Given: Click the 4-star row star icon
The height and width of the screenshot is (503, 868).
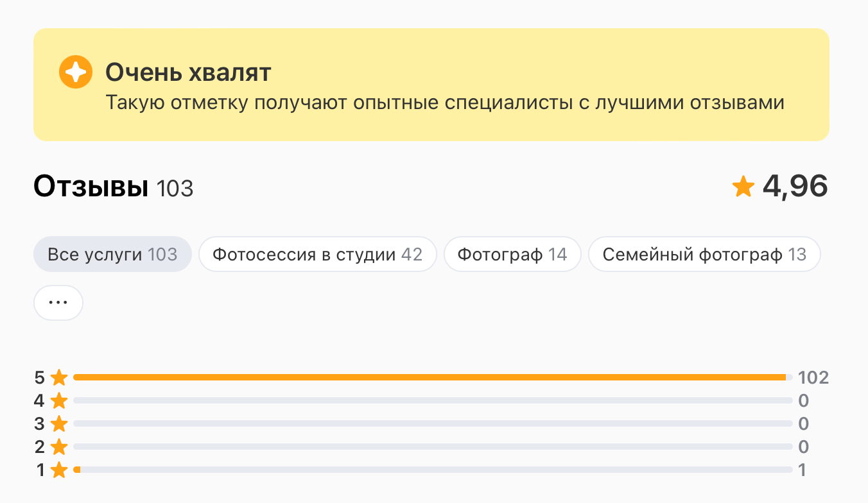Looking at the screenshot, I should tap(59, 401).
